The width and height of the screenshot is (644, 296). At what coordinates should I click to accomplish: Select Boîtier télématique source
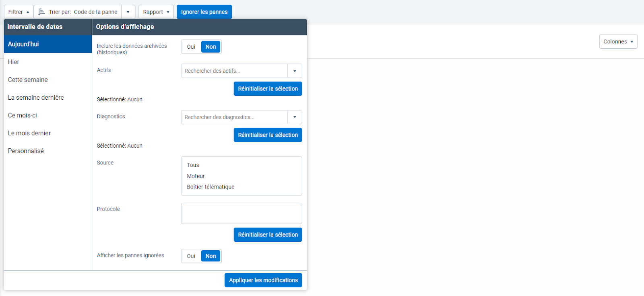tap(242, 187)
